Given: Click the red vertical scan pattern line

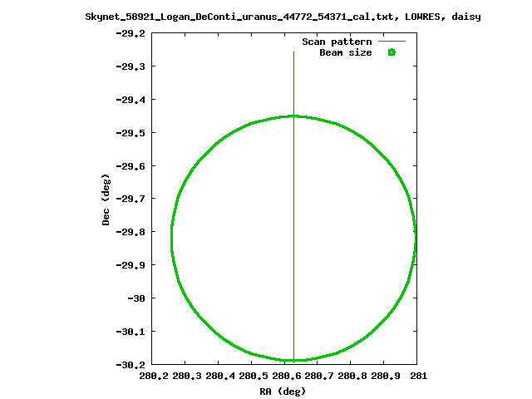Looking at the screenshot, I should point(293,207).
